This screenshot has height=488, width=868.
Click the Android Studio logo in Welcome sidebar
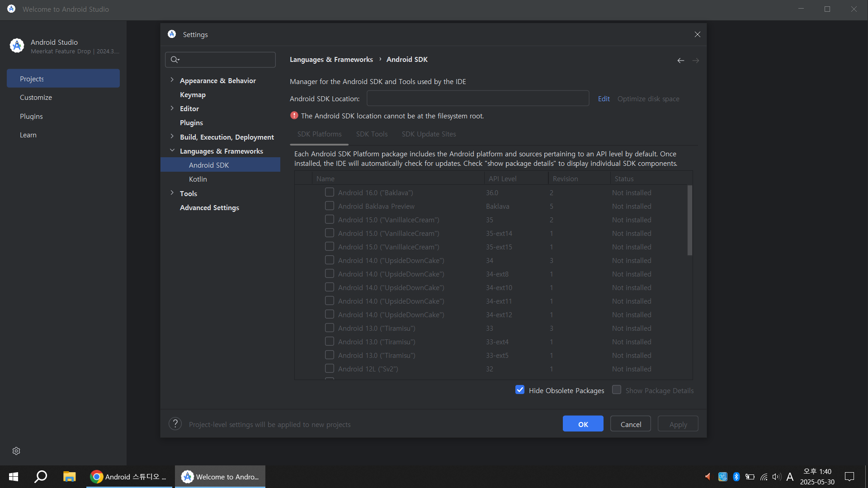click(17, 46)
